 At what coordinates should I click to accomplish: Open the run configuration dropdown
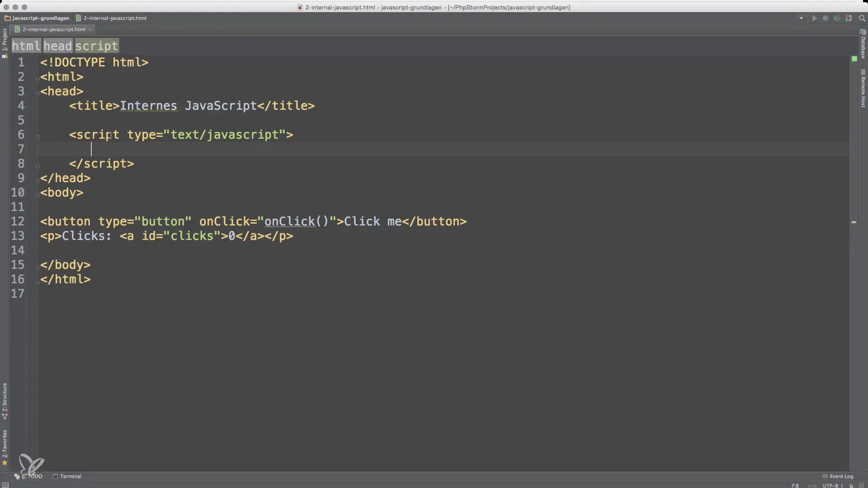click(801, 19)
